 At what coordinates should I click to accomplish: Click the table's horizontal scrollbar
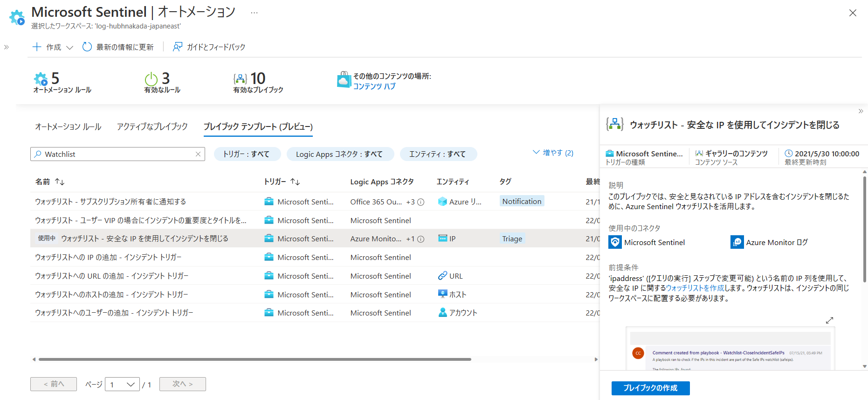click(255, 359)
